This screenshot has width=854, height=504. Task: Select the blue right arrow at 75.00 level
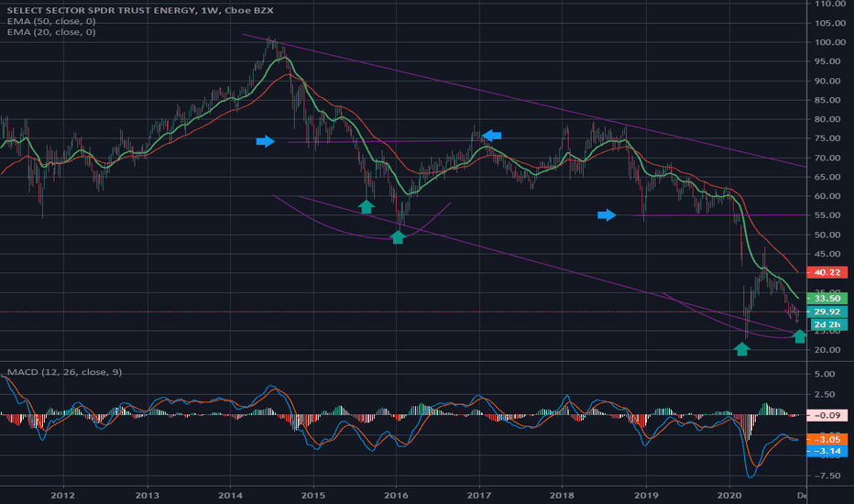(265, 142)
